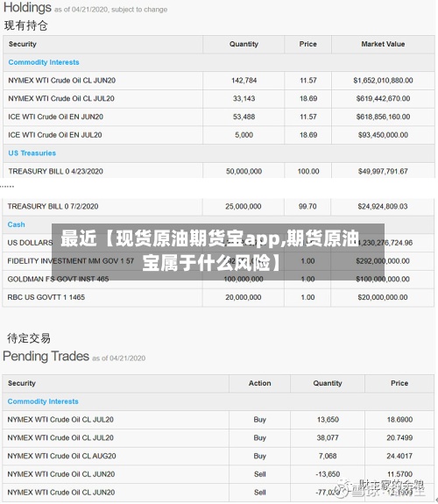Select quantity 25,000,000
The image size is (438, 504).
[x=244, y=206]
